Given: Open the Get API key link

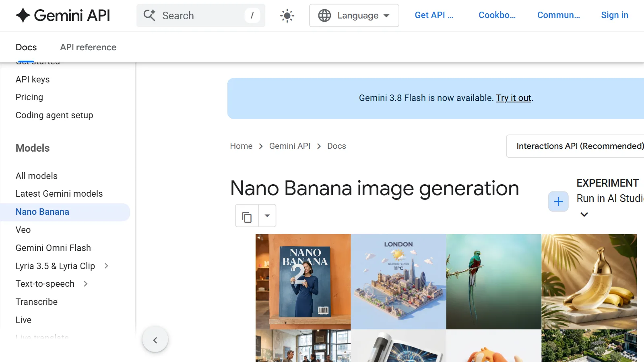Looking at the screenshot, I should [x=434, y=15].
